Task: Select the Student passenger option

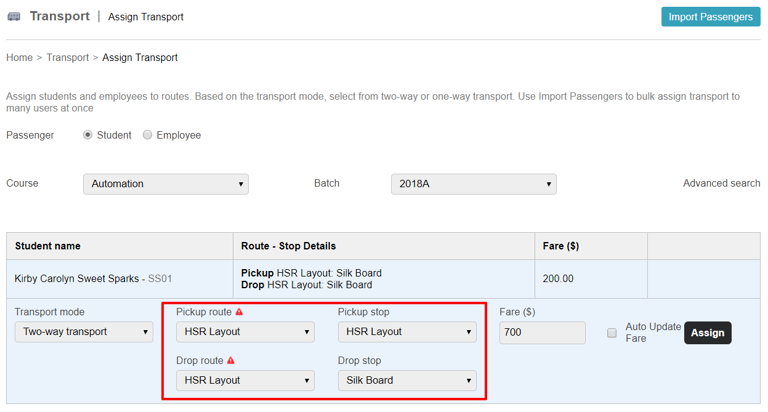Action: point(88,135)
